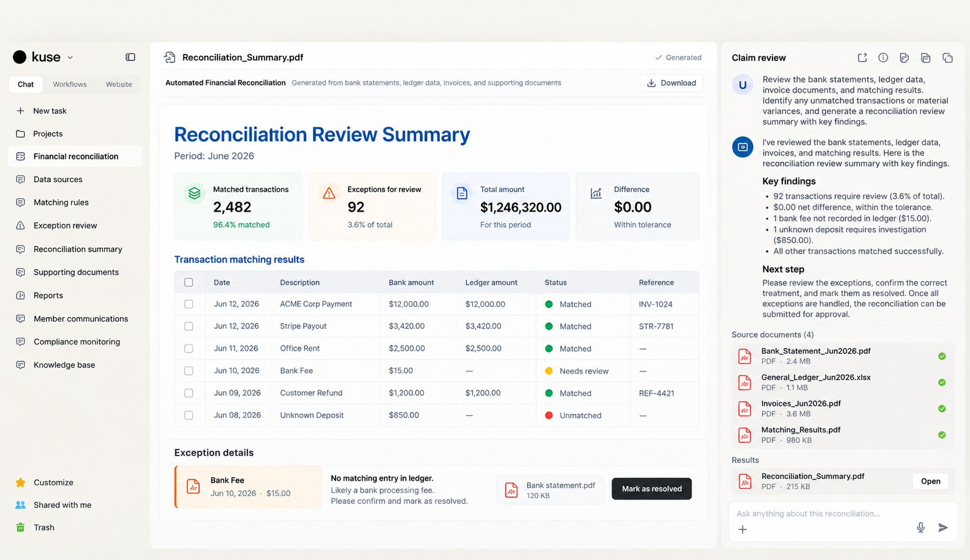Check the Office Rent row checkbox
Image resolution: width=970 pixels, height=560 pixels.
tap(189, 348)
